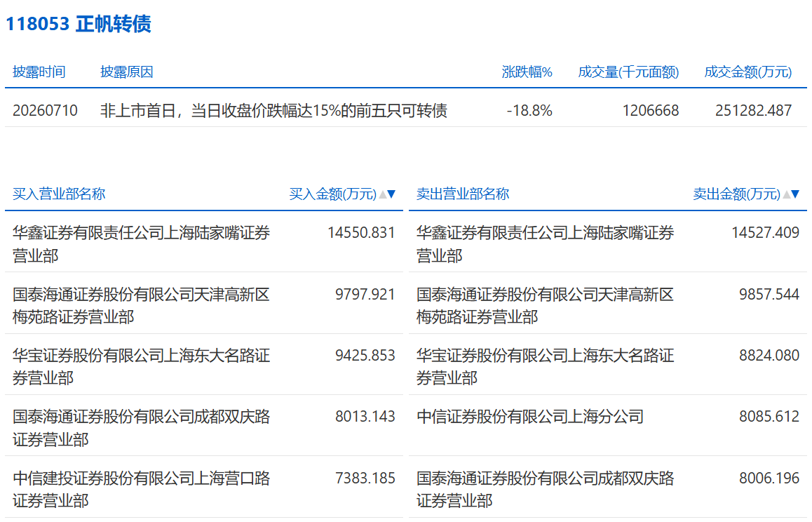Select 中信建投证券上海营口路 row name
The width and height of the screenshot is (812, 522).
(x=142, y=489)
